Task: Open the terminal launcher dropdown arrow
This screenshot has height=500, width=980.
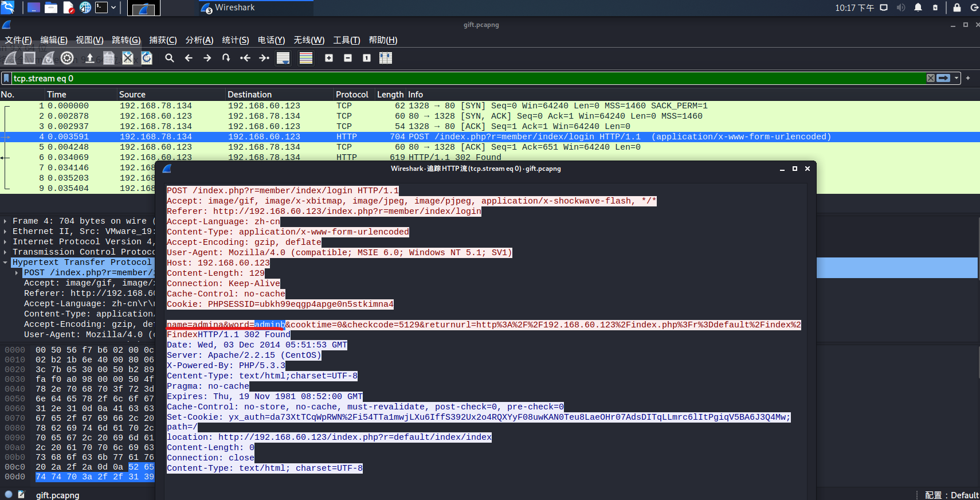Action: 113,7
